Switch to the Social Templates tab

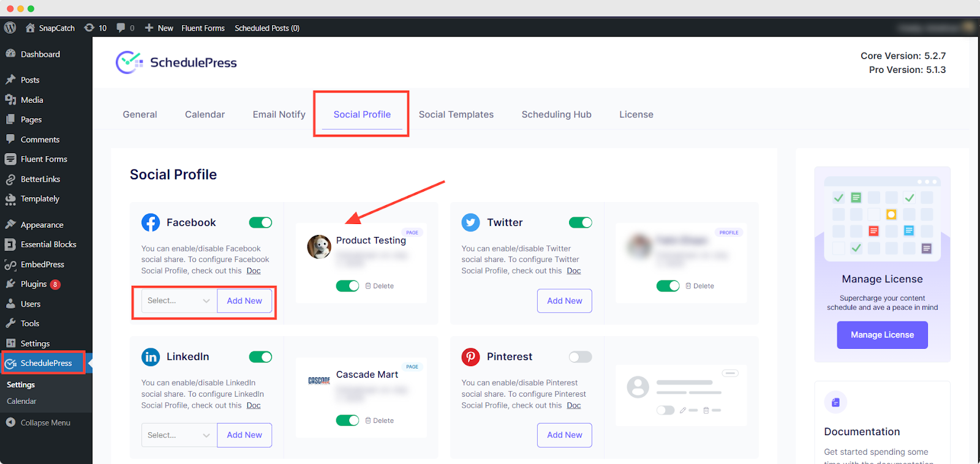tap(456, 114)
